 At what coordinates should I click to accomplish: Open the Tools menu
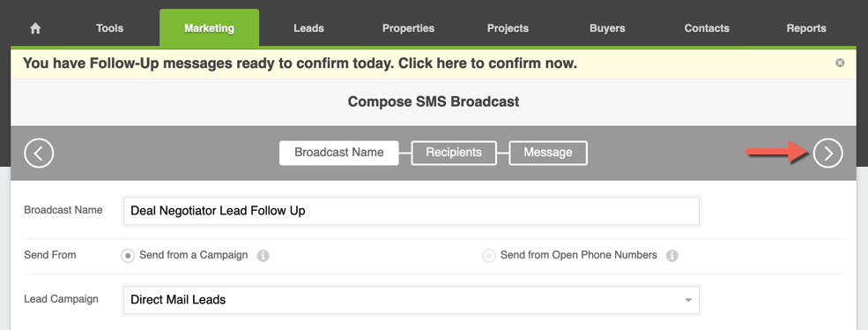click(x=109, y=28)
